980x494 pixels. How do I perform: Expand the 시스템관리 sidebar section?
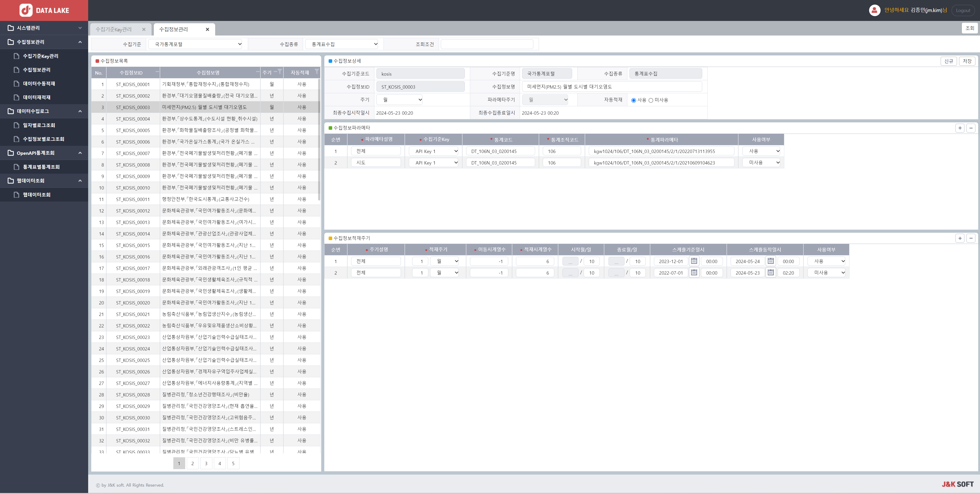click(x=80, y=28)
